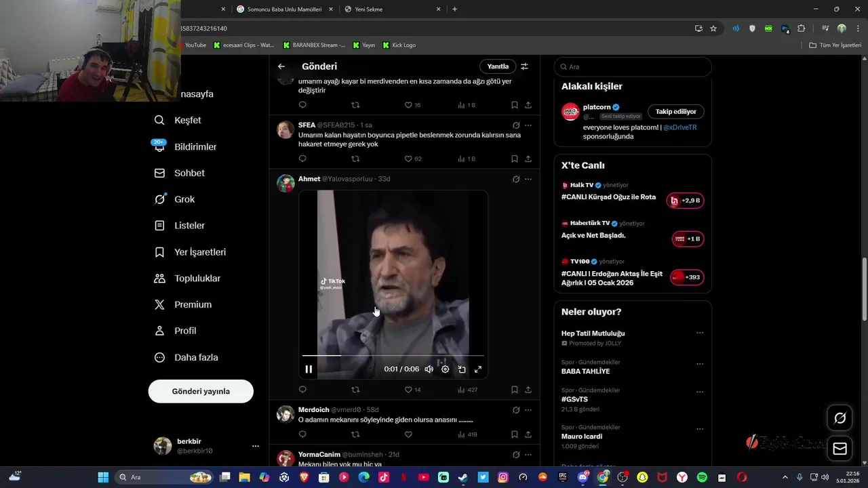Open the Windows Start menu
The height and width of the screenshot is (488, 868).
(103, 477)
